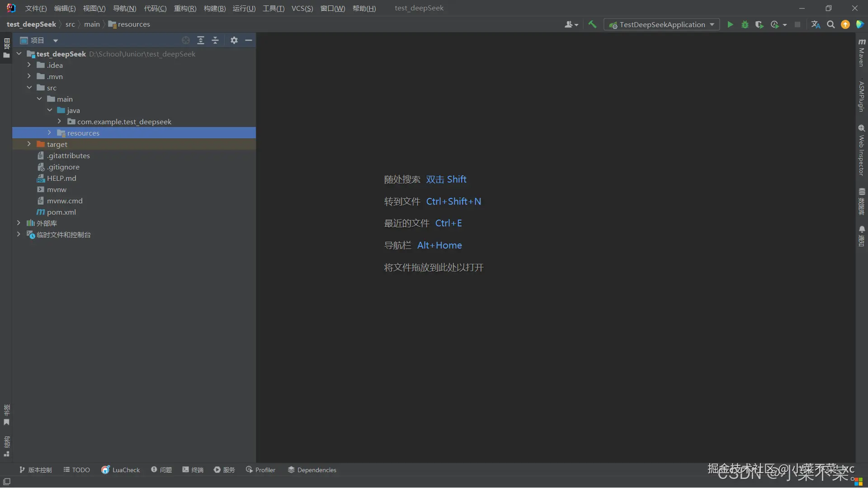Collapse all project tree nodes
Viewport: 868px width, 488px height.
[215, 40]
